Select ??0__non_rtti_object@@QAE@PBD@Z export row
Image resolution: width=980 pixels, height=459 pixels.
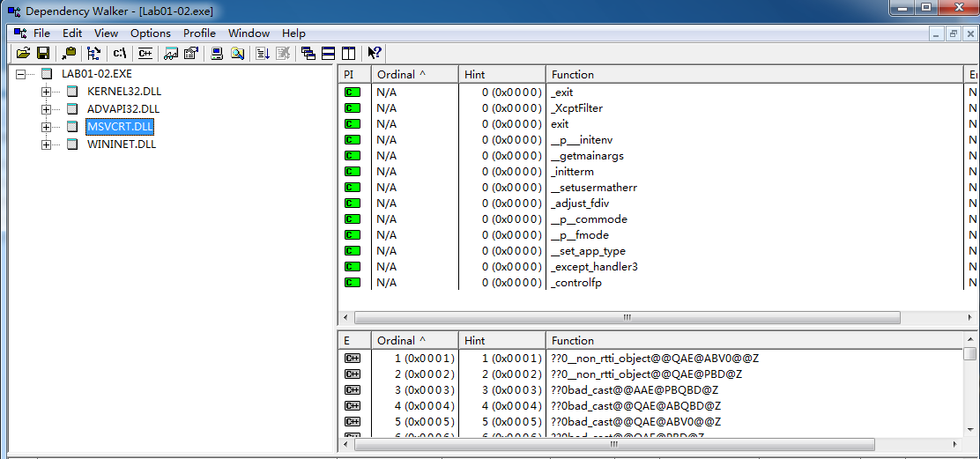(646, 374)
